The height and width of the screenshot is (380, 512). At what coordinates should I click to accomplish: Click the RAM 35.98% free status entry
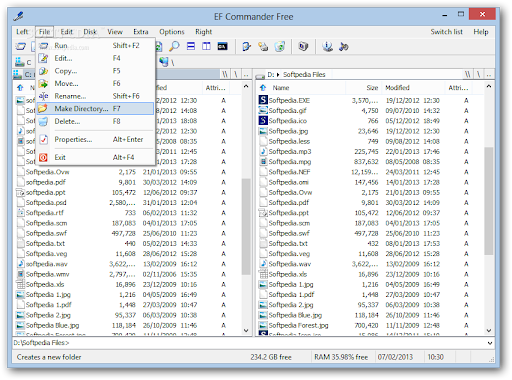click(341, 357)
